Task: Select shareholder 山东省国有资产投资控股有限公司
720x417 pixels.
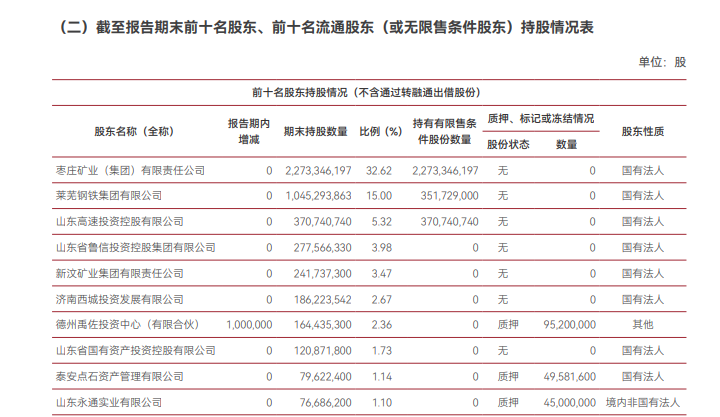Action: tap(135, 351)
